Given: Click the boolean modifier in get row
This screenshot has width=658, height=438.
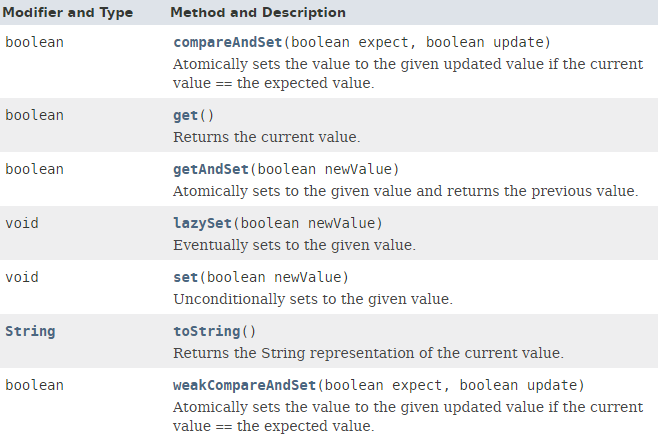Looking at the screenshot, I should [x=34, y=115].
